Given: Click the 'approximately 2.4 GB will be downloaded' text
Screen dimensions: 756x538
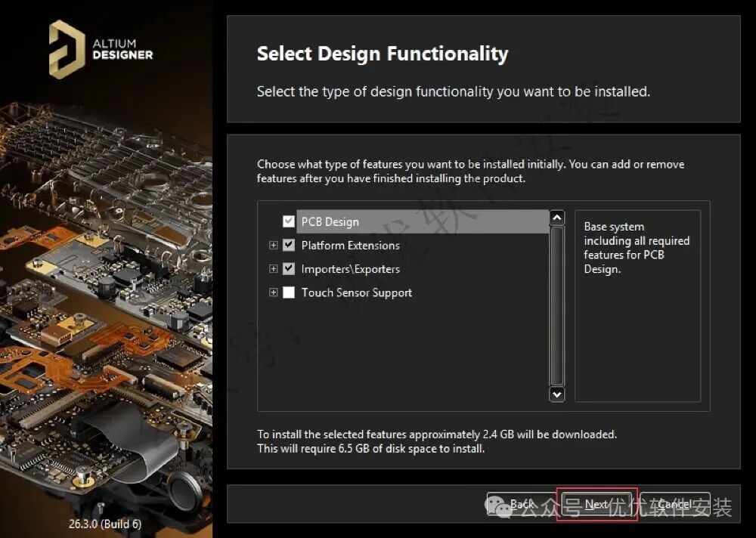Looking at the screenshot, I should point(513,434).
